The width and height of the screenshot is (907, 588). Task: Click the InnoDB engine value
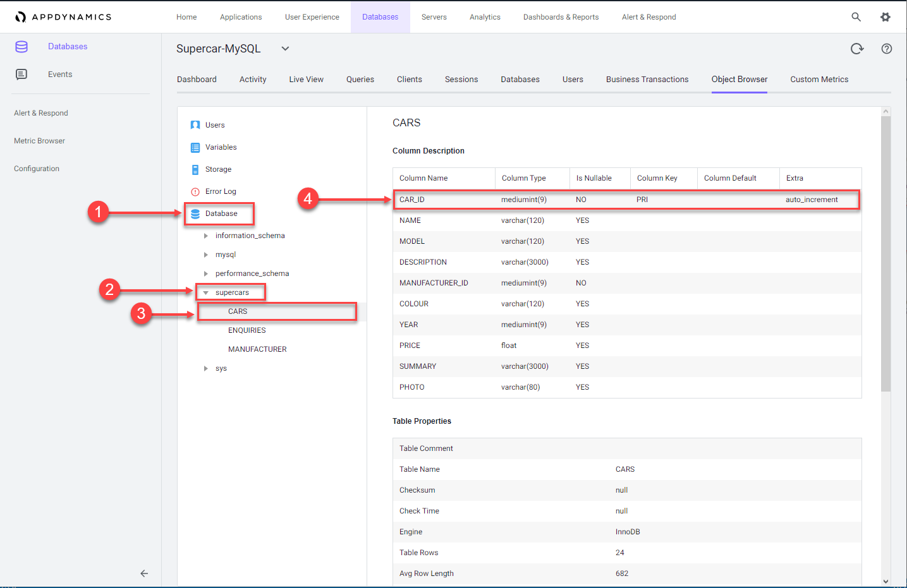[x=628, y=532]
